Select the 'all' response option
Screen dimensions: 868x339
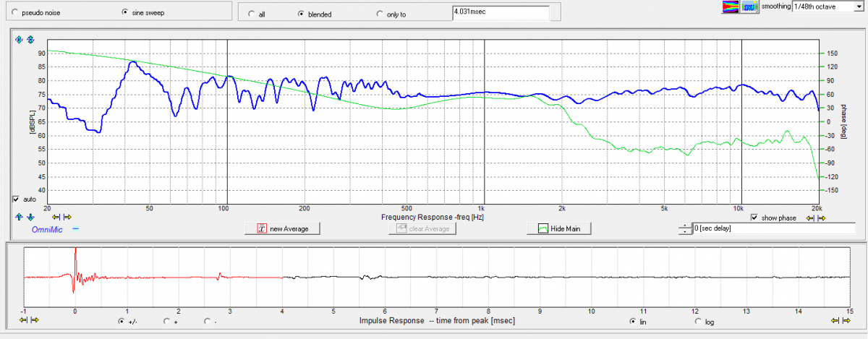(x=251, y=14)
